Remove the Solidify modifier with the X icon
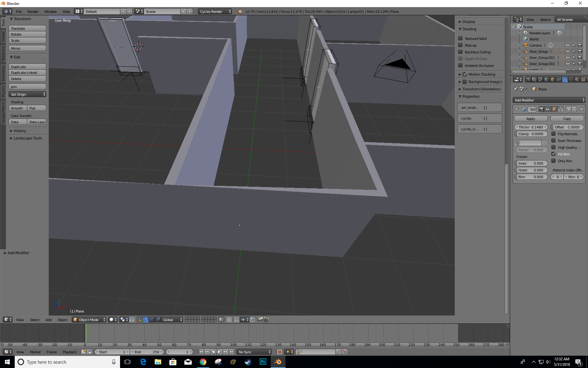The width and height of the screenshot is (588, 368). 582,109
